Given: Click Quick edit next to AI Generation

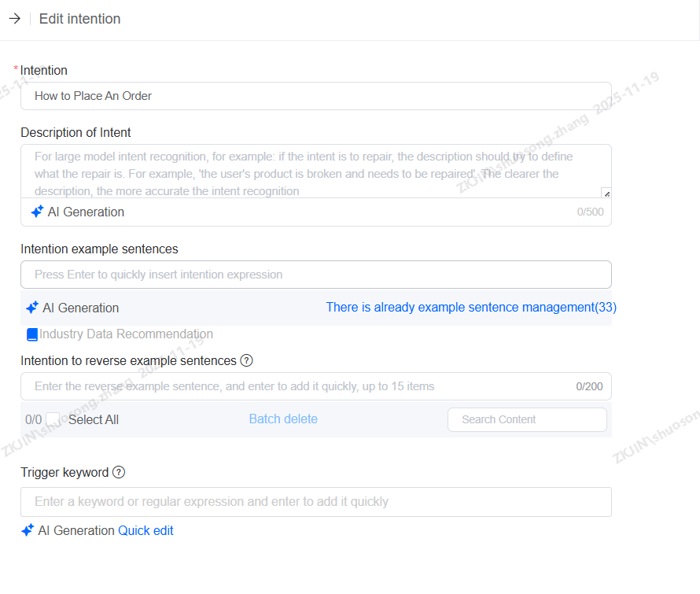Looking at the screenshot, I should coord(146,530).
